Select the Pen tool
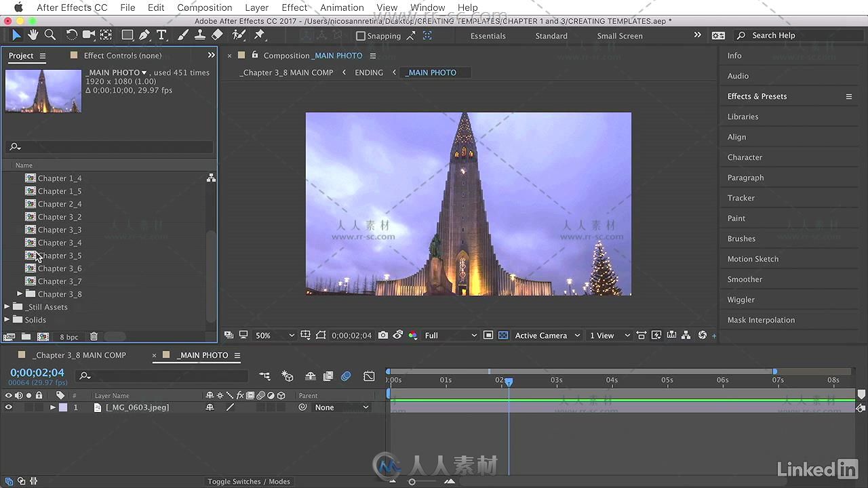Image resolution: width=868 pixels, height=488 pixels. click(x=144, y=35)
